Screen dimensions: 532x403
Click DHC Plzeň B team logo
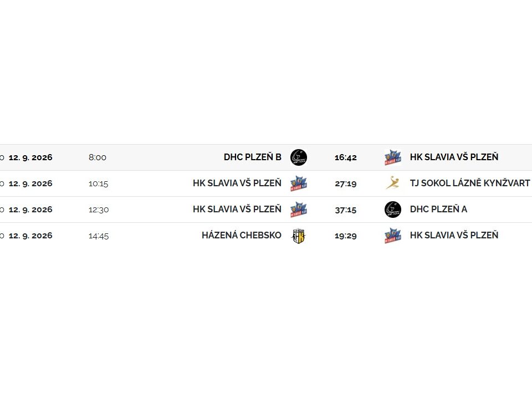pos(299,157)
